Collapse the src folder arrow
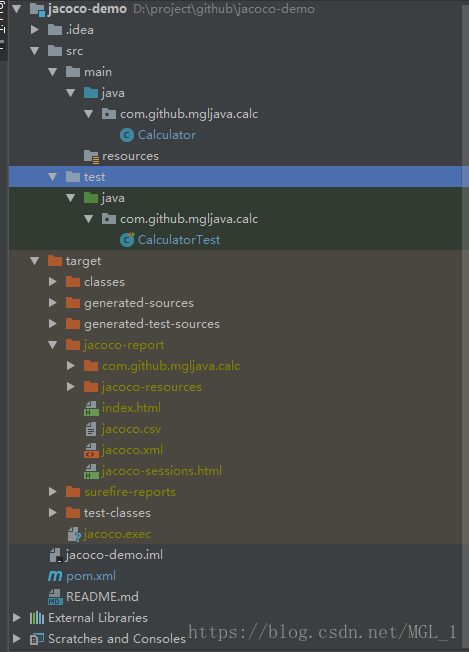This screenshot has width=469, height=652. tap(35, 51)
